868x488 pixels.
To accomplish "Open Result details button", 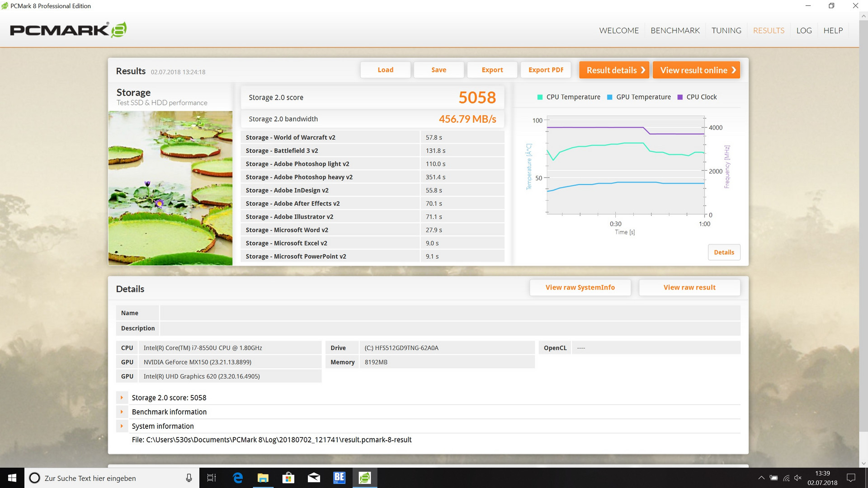I will [x=614, y=70].
